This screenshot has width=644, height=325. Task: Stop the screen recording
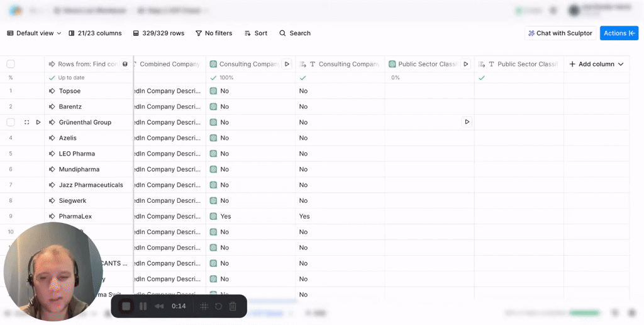[x=126, y=306]
